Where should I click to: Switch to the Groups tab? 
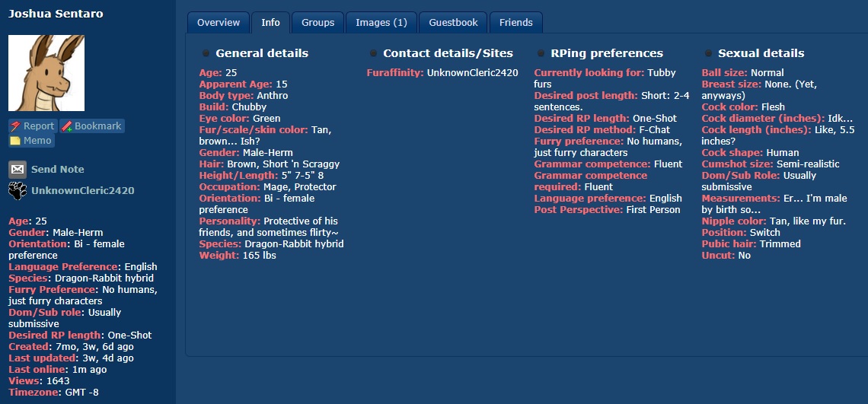(x=318, y=23)
